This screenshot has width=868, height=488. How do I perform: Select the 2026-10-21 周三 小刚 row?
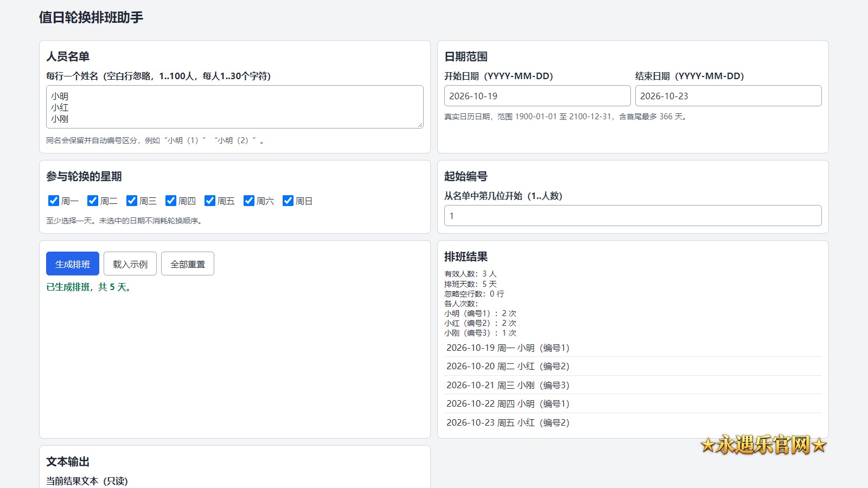click(x=633, y=385)
